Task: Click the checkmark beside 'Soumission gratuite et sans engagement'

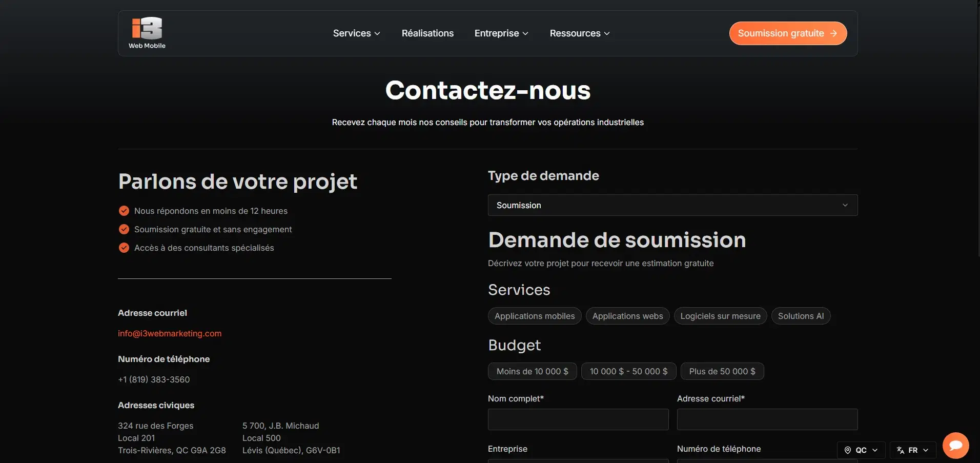Action: coord(124,229)
